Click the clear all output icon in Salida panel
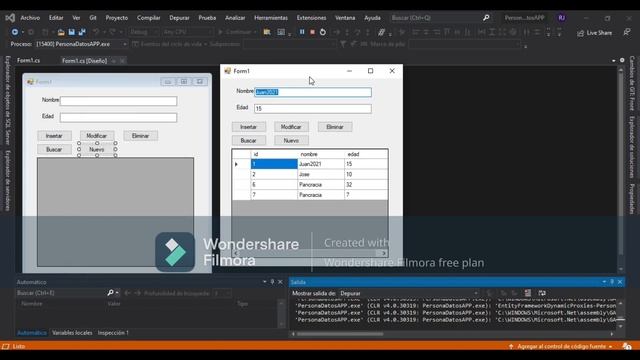Image resolution: width=640 pixels, height=360 pixels. [528, 293]
